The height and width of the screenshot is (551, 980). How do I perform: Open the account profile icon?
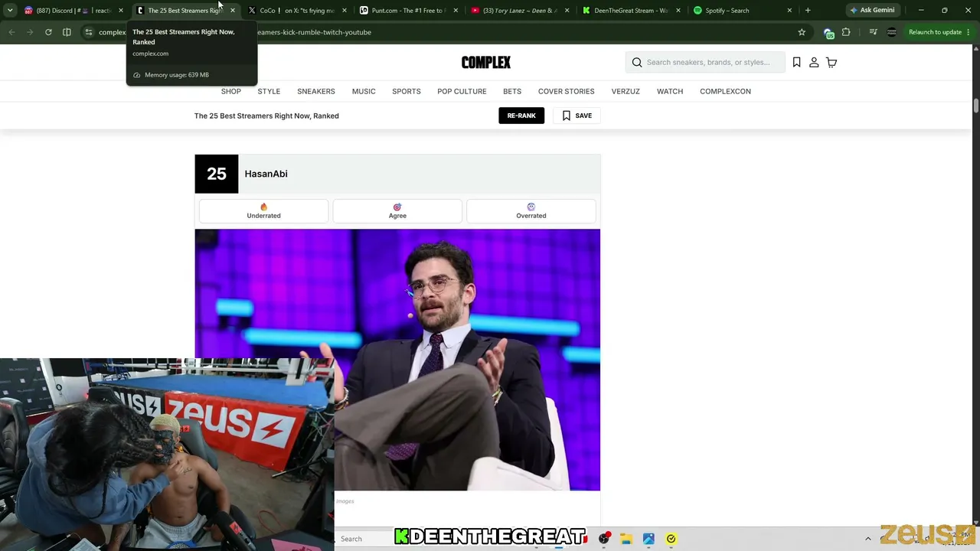pos(814,62)
